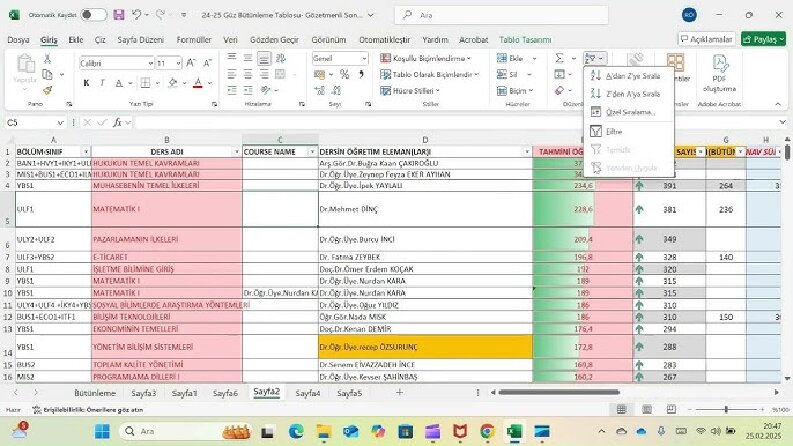Viewport: 793px width, 446px height.
Task: Apply bold with the K button
Action: pos(86,83)
